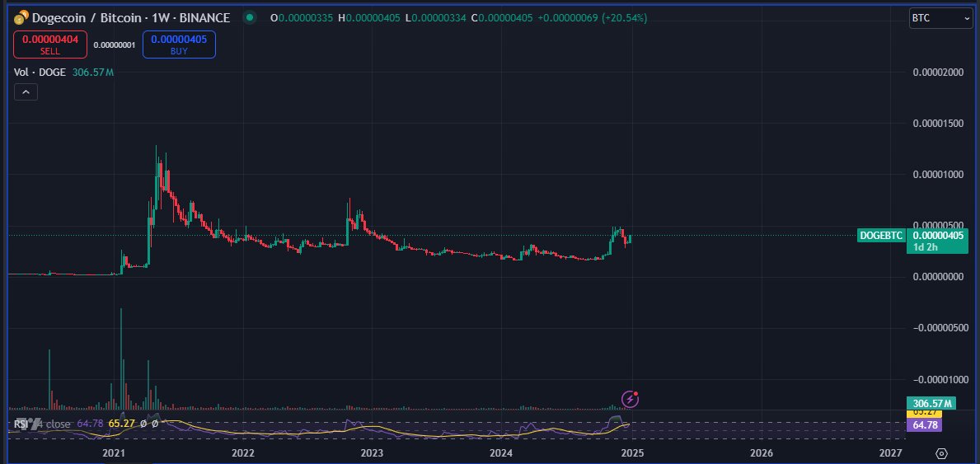Click the DOGEBTC price label on axis

click(881, 234)
